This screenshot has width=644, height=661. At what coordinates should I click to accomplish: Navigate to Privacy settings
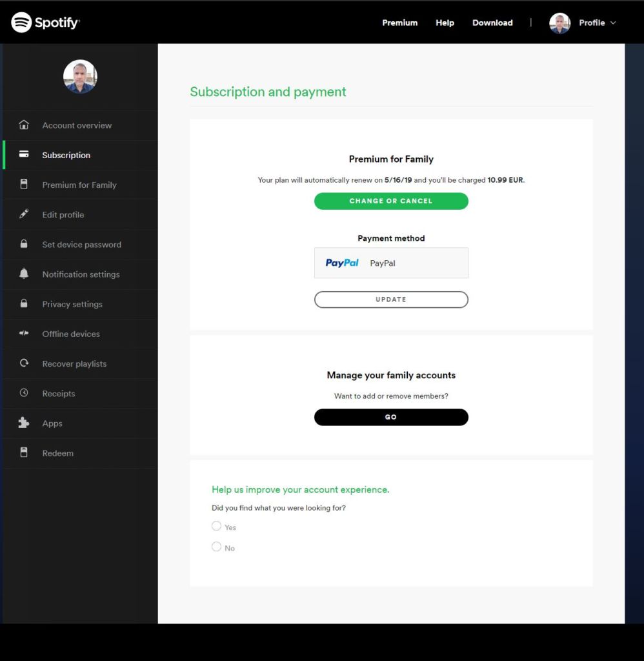[80, 304]
